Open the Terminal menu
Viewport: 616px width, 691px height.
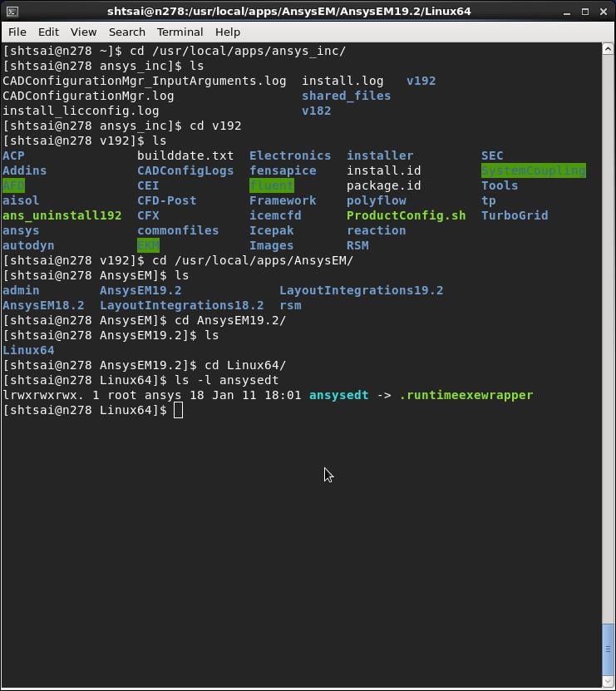tap(180, 32)
